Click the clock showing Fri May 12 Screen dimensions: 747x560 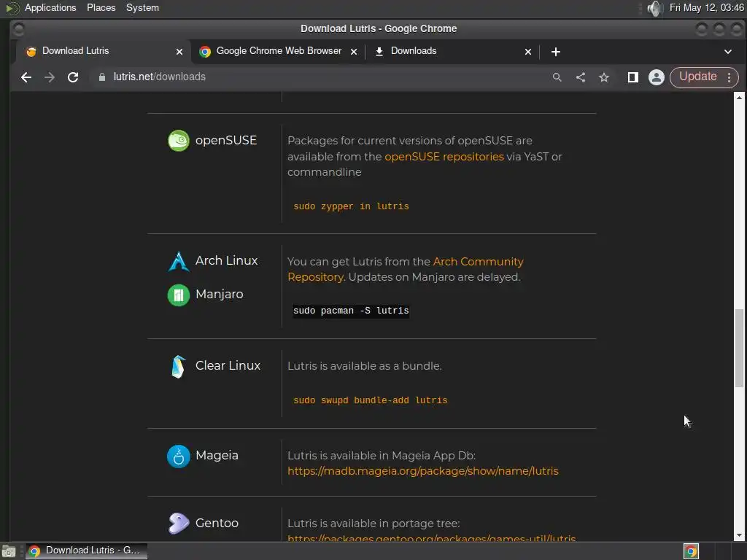[706, 7]
